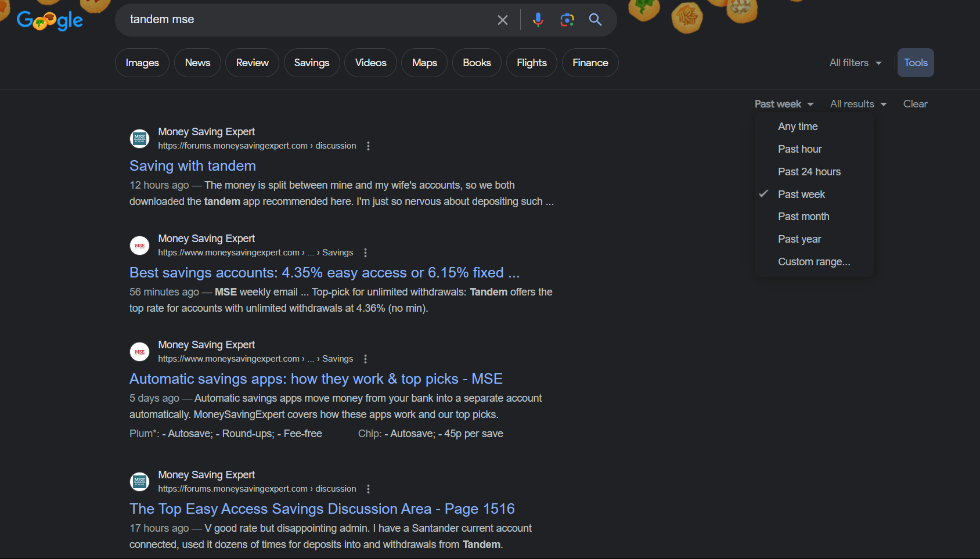Open more options for 'Saving with tandem' result
Screen dimensions: 980x559
(368, 146)
